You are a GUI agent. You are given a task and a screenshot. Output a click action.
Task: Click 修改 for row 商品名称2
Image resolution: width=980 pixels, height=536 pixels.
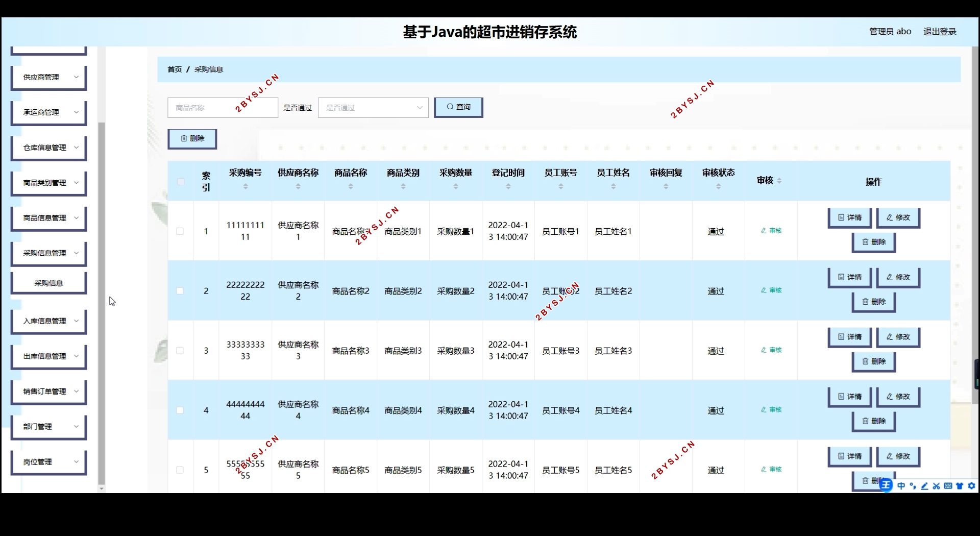click(x=898, y=278)
